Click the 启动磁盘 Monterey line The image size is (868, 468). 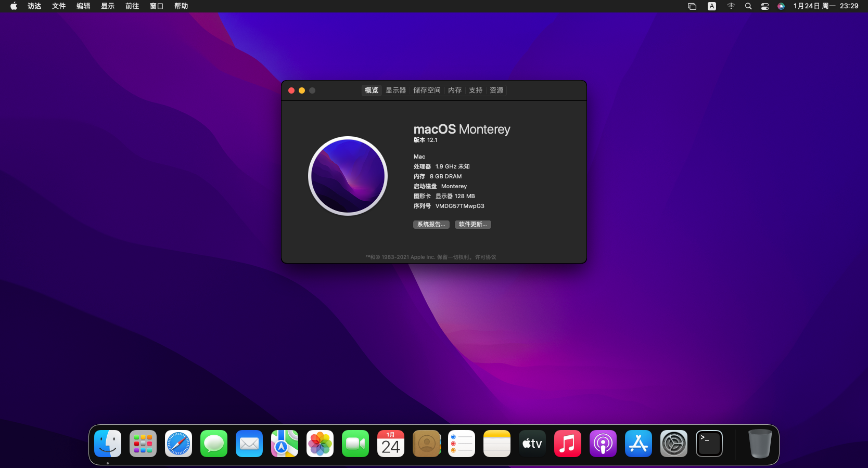pyautogui.click(x=440, y=187)
